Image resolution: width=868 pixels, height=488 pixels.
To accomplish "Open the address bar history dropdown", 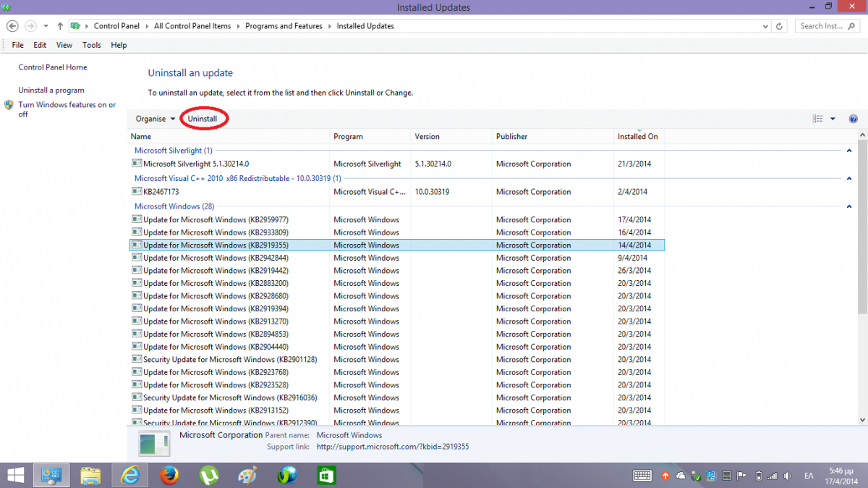I will coord(765,26).
